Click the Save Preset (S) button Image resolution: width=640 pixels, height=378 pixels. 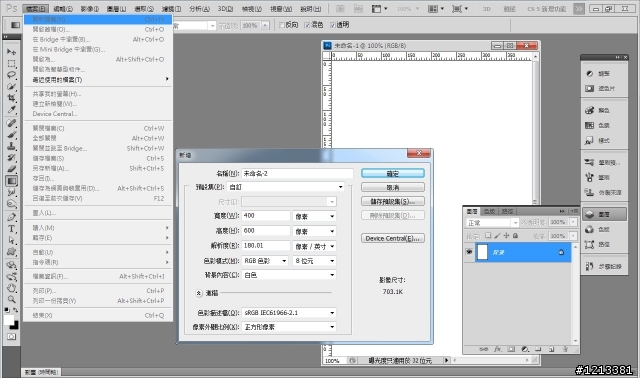pyautogui.click(x=393, y=201)
